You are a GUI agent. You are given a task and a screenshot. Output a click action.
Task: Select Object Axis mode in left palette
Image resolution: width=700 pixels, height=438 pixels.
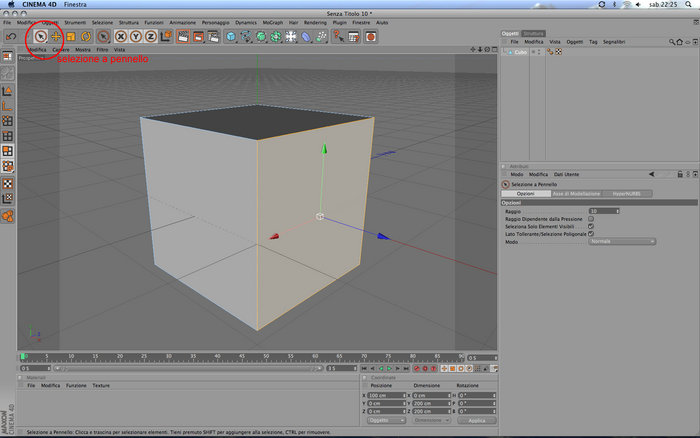[x=8, y=106]
